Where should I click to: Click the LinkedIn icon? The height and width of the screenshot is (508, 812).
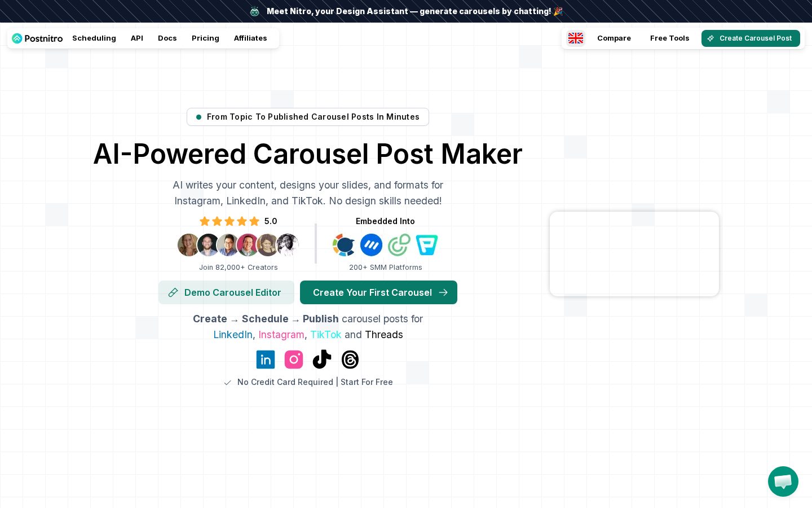click(266, 360)
